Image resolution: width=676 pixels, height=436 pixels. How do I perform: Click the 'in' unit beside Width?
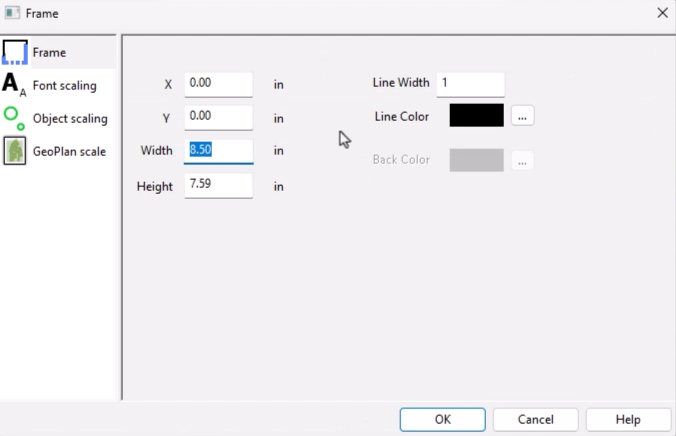[x=279, y=151]
